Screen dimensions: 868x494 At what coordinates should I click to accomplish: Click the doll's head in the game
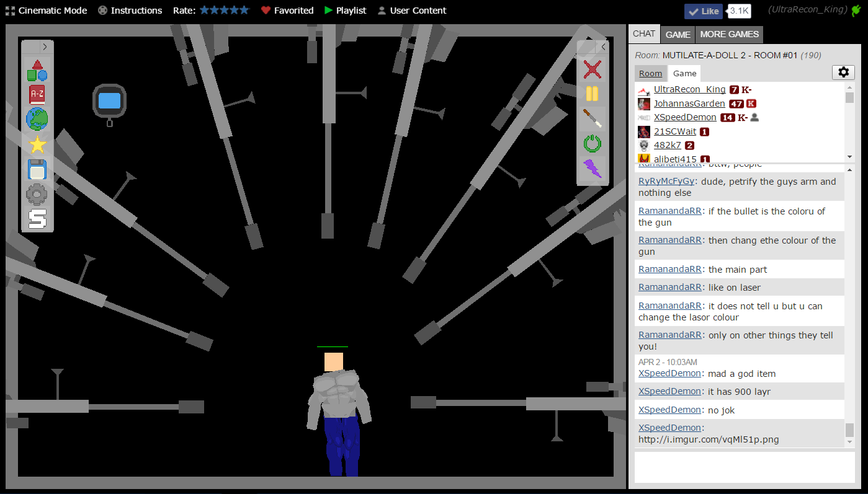point(334,362)
